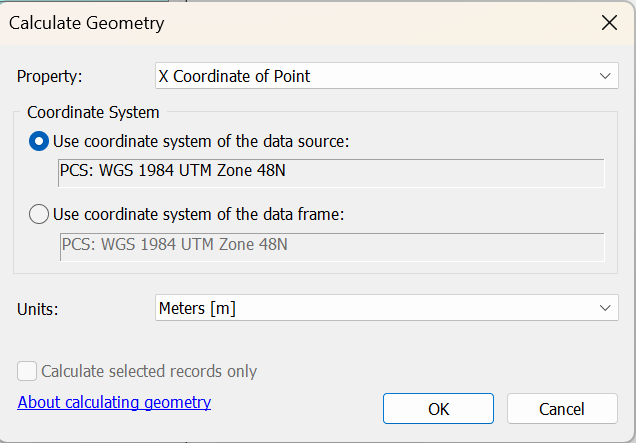Close the Calculate Geometry dialog

608,23
